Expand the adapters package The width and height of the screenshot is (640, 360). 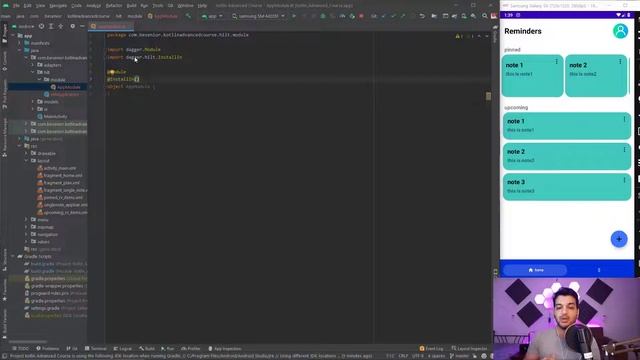[33, 65]
